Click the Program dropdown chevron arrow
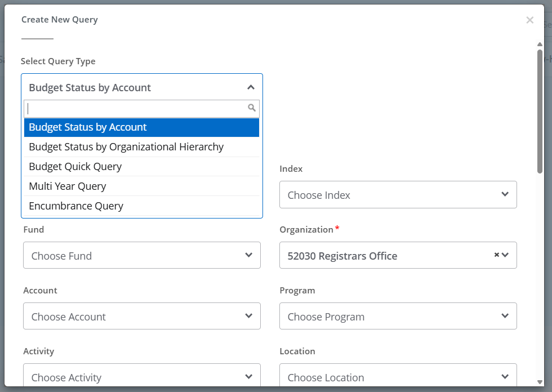The width and height of the screenshot is (552, 392). coord(505,316)
